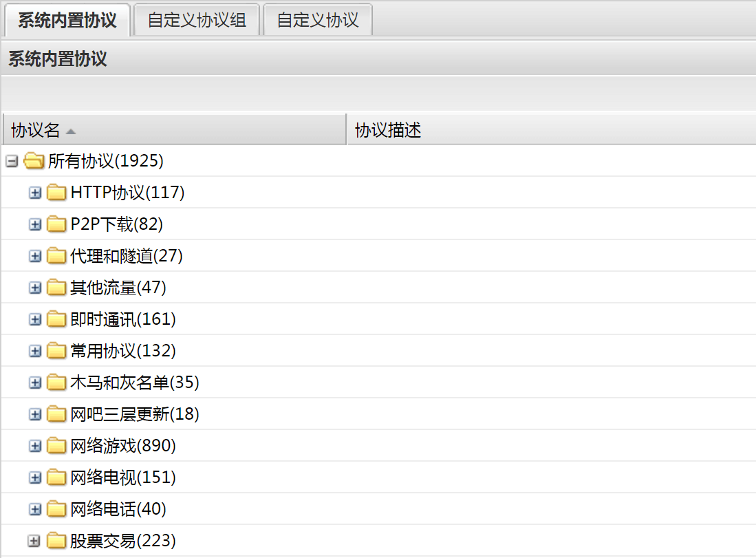756x558 pixels.
Task: Click the 协议描述 column header
Action: pyautogui.click(x=388, y=130)
